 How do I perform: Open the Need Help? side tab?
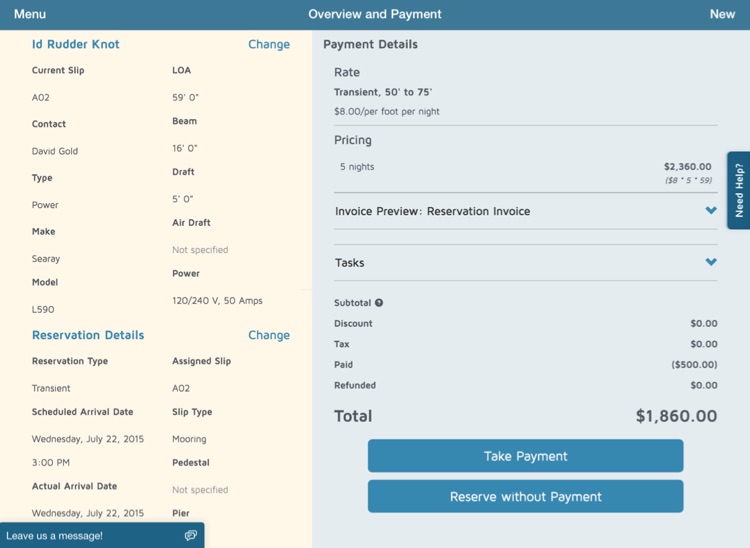click(739, 190)
